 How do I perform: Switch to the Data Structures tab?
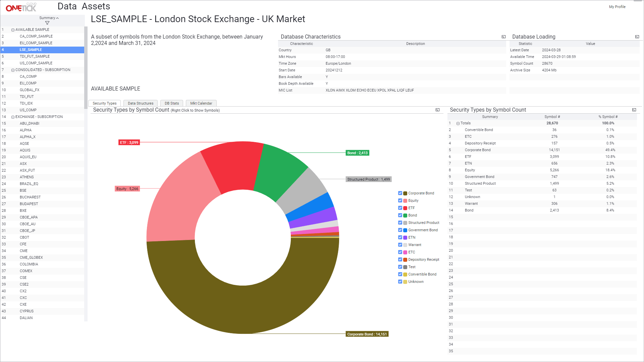[141, 103]
